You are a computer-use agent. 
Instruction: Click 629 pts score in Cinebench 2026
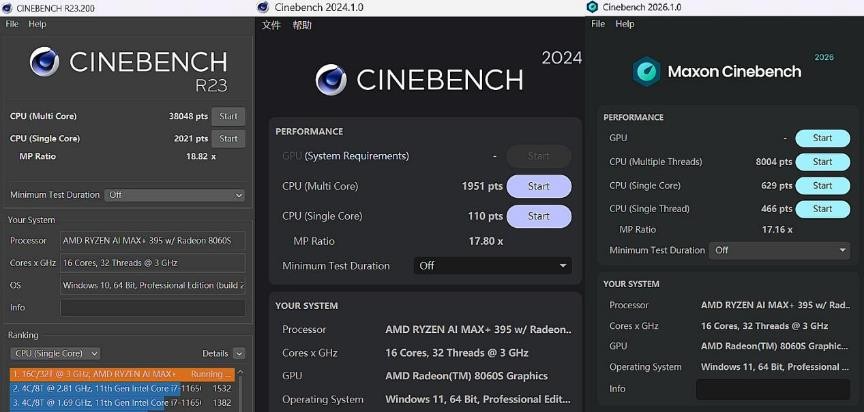[777, 186]
